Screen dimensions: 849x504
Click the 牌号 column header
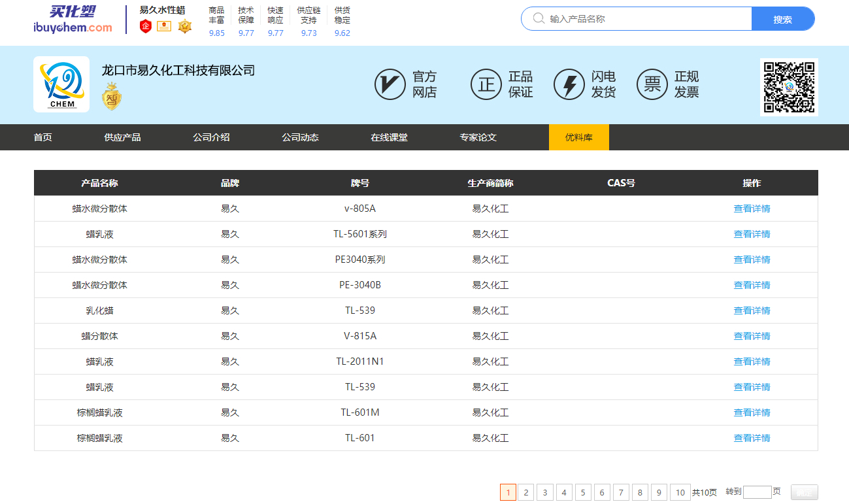(x=360, y=183)
